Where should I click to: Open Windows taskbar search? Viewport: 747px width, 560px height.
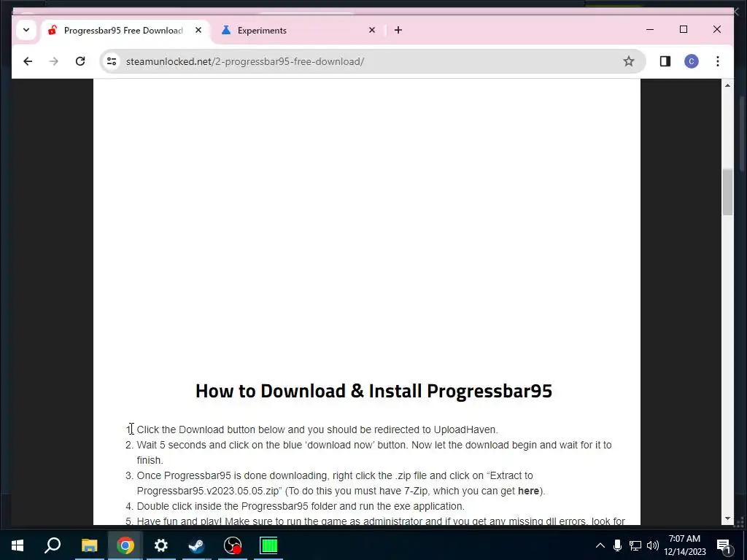tap(53, 545)
